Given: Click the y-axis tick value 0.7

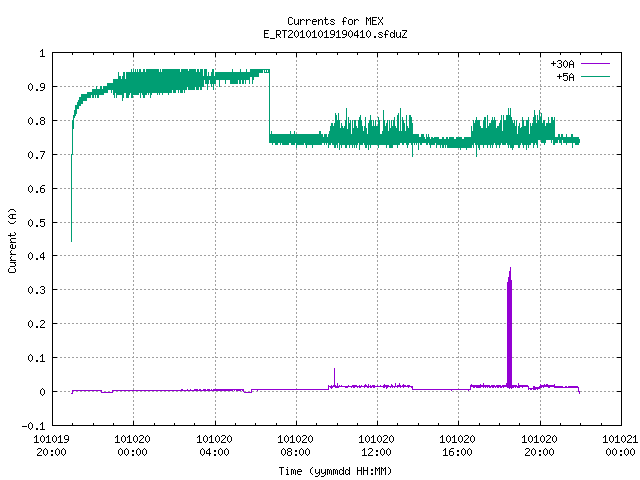Looking at the screenshot, I should (37, 155).
